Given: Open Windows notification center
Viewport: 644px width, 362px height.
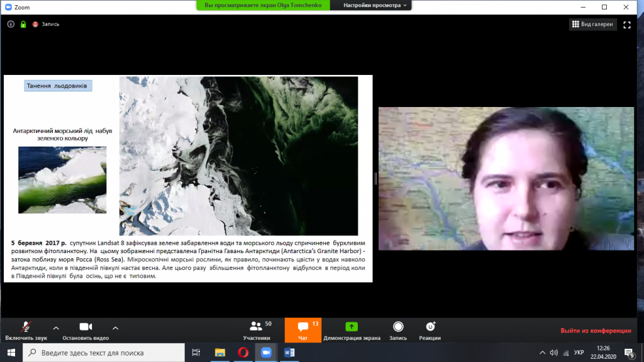Looking at the screenshot, I should coord(630,353).
